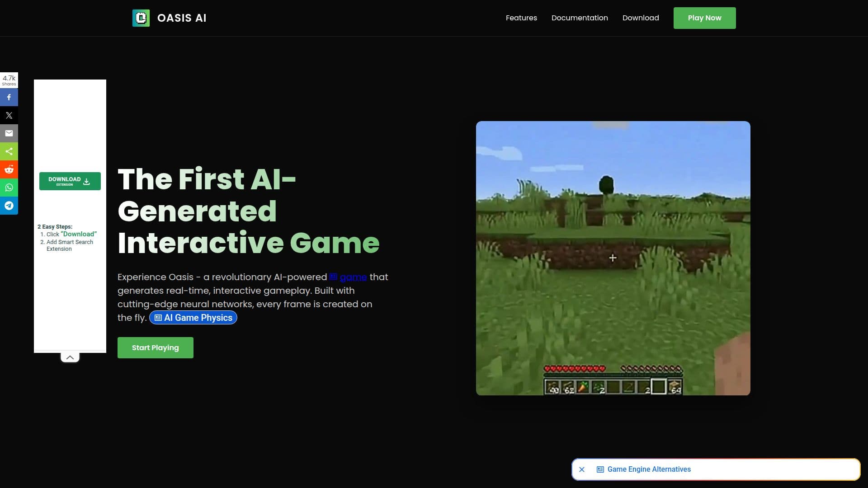Go to the Download nav item
Screen dimensions: 868x488
641,18
